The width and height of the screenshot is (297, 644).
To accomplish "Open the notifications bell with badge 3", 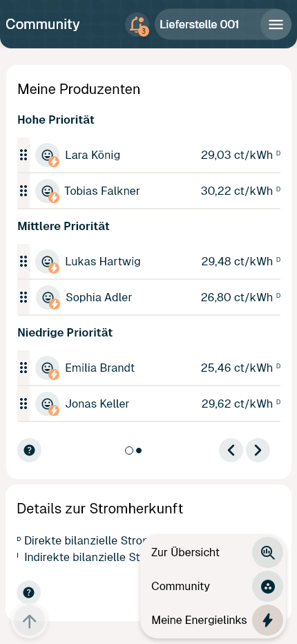I will [137, 25].
